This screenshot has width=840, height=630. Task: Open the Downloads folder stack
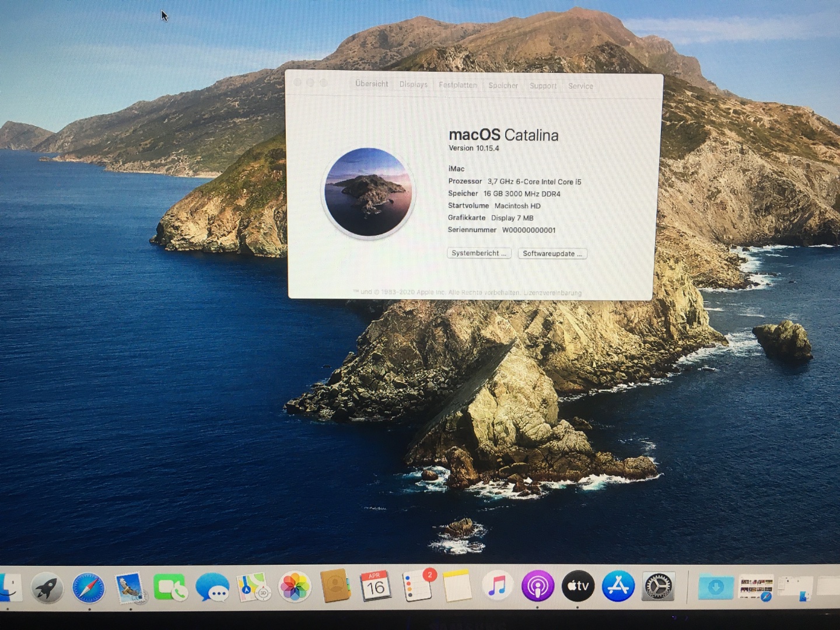(x=715, y=587)
